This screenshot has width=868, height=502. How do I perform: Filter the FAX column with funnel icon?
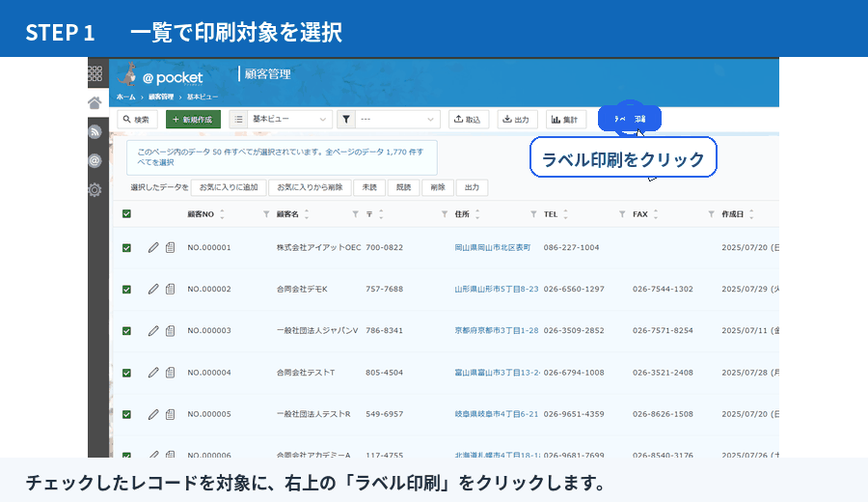(712, 214)
